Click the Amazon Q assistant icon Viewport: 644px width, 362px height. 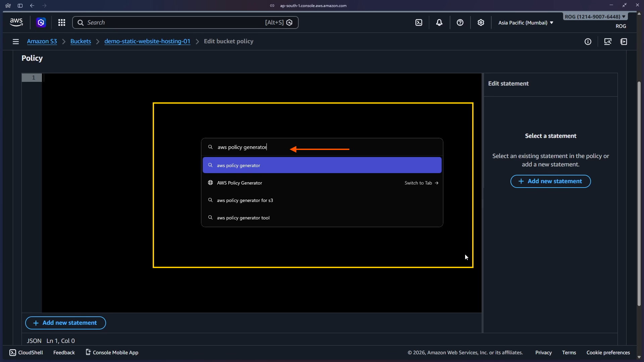41,22
